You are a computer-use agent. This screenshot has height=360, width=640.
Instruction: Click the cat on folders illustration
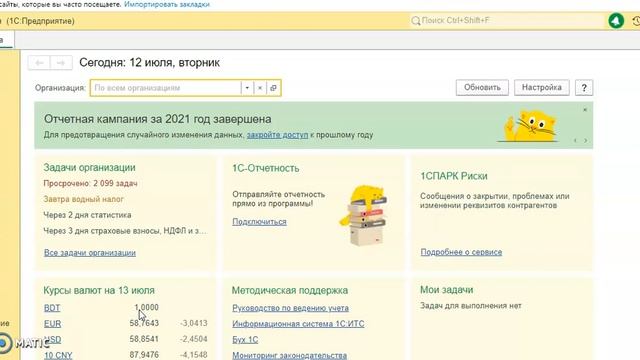click(363, 215)
